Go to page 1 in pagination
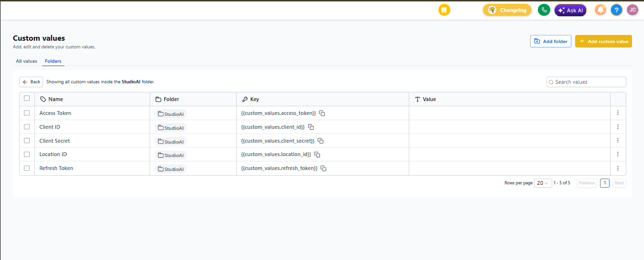 tap(605, 183)
